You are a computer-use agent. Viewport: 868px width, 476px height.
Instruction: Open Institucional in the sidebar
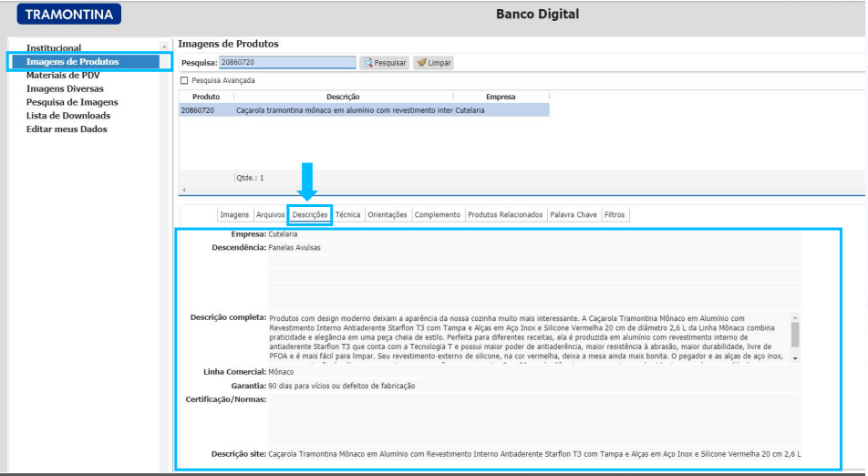(54, 48)
